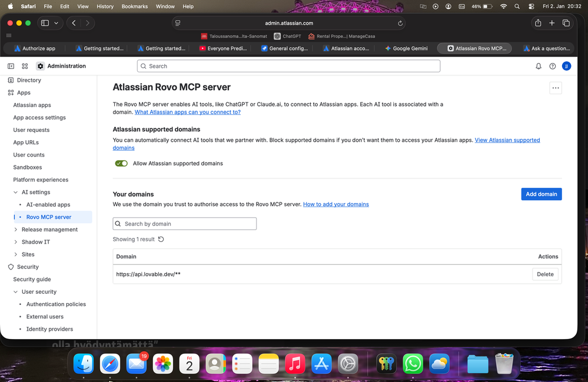Switch to the Google Gemini tab
Image resolution: width=588 pixels, height=382 pixels.
[406, 48]
